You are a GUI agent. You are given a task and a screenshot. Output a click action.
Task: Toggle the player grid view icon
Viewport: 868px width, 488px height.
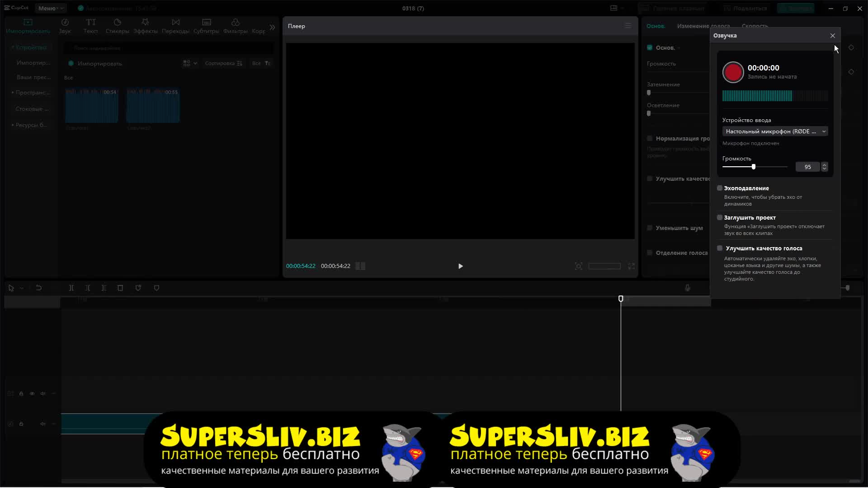pyautogui.click(x=360, y=266)
